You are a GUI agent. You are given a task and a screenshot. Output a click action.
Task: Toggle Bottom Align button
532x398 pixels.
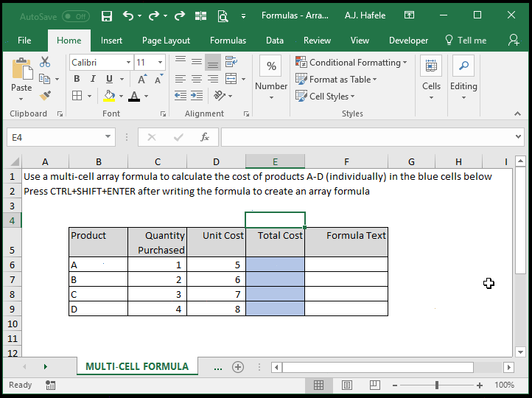pos(213,62)
